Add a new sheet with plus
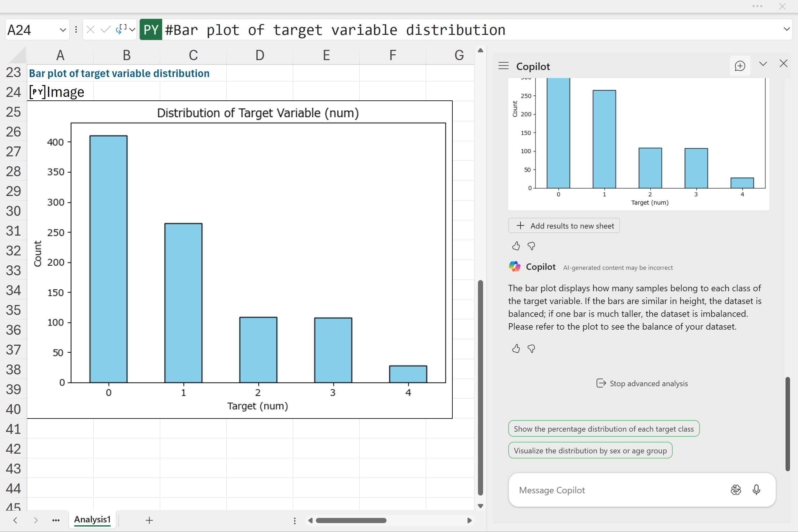Screen dimensions: 798x532 click(149, 520)
